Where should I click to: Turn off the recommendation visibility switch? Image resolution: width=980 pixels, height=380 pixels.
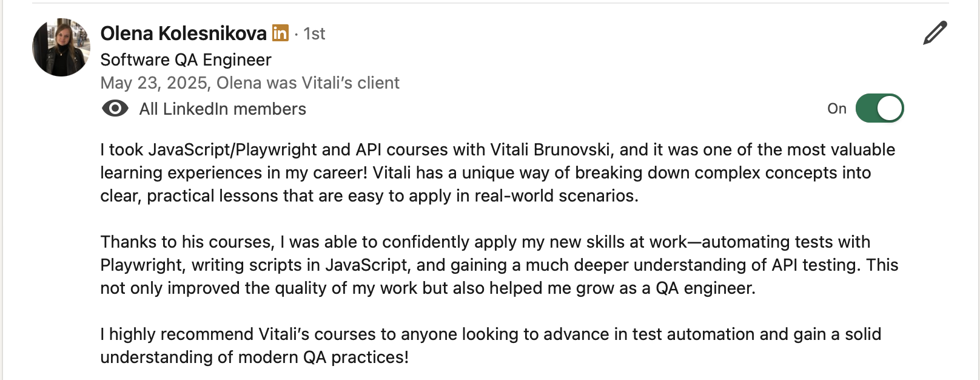[879, 109]
